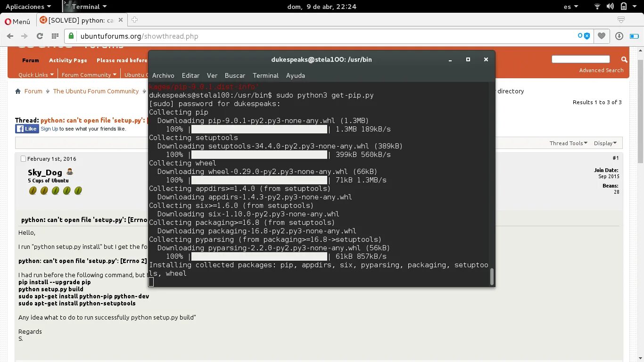Open the tab menu icon at tab bar right
This screenshot has height=362, width=644.
621,20
